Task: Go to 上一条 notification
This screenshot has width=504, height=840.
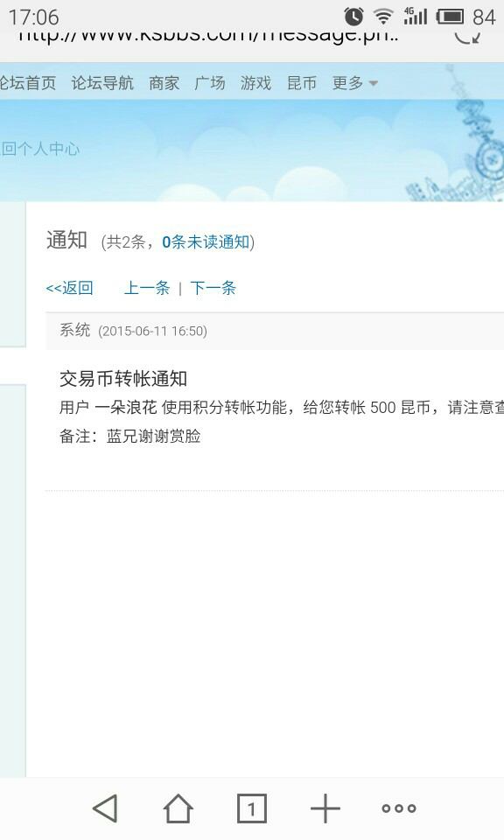Action: click(147, 288)
